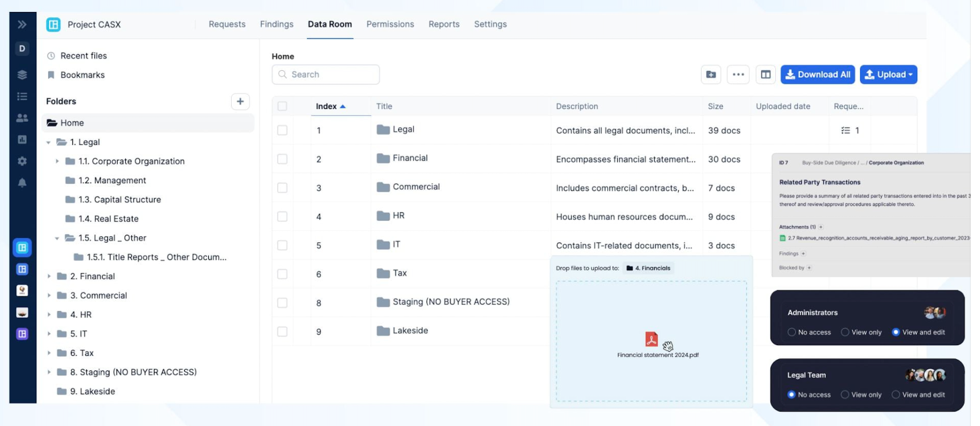Image resolution: width=980 pixels, height=426 pixels.
Task: Check the box for the Legal row
Action: pos(282,130)
